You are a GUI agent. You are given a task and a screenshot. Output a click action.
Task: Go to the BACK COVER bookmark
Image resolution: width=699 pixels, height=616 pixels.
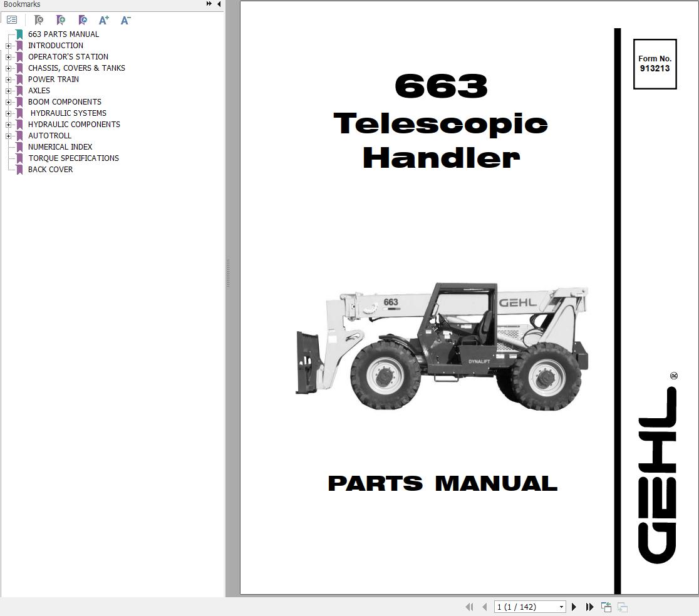[50, 169]
